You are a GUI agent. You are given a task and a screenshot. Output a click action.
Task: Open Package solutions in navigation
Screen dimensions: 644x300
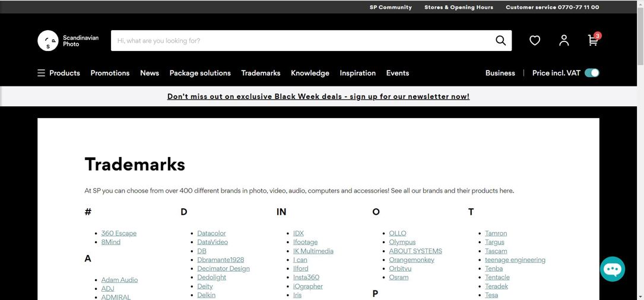coord(200,73)
